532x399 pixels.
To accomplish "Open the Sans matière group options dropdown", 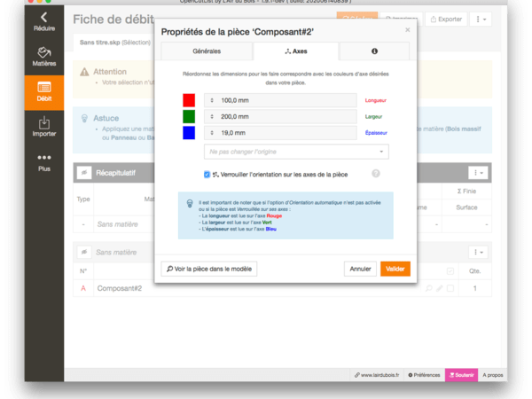I will click(x=480, y=252).
